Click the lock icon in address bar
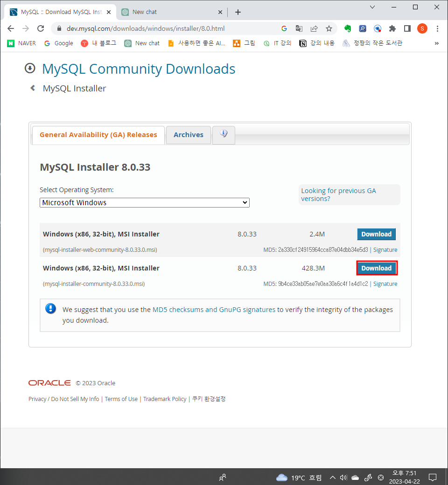 (x=59, y=28)
